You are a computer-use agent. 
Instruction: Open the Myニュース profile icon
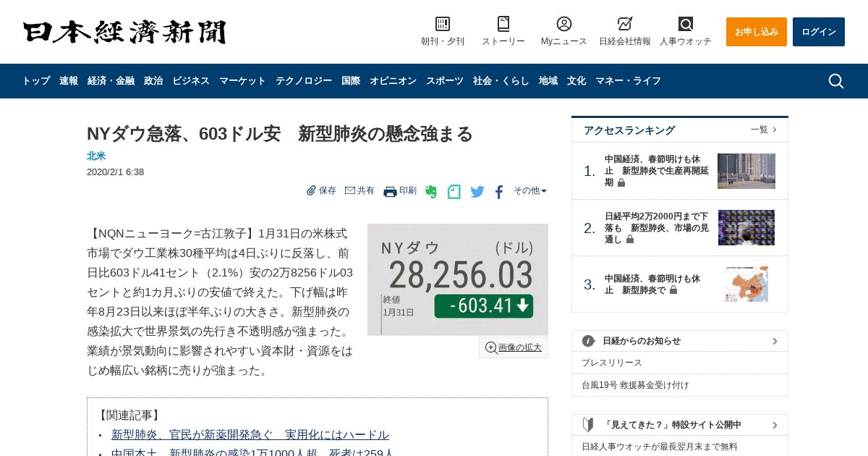(x=564, y=24)
